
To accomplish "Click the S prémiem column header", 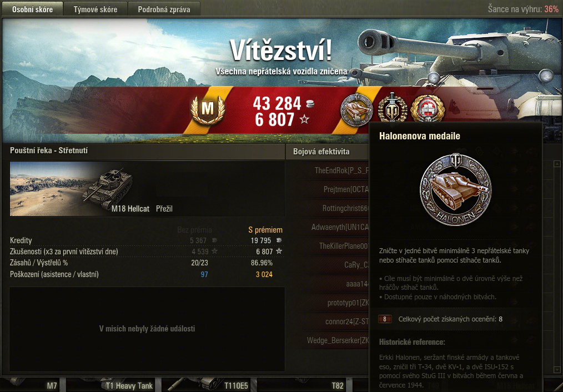I will [x=265, y=230].
